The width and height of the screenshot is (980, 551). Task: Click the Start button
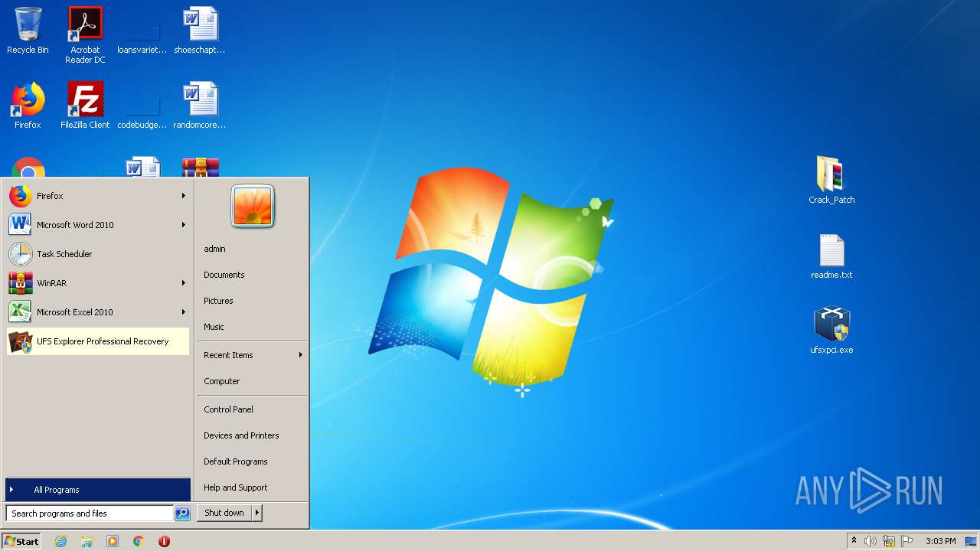21,541
